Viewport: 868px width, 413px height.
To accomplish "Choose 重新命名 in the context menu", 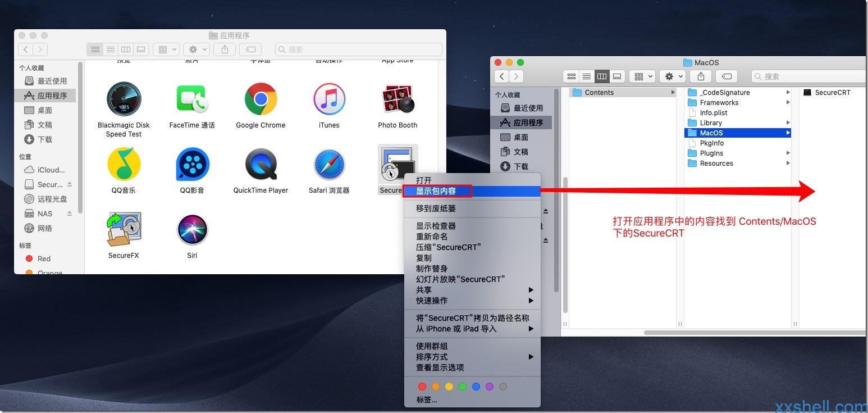I will pyautogui.click(x=472, y=237).
